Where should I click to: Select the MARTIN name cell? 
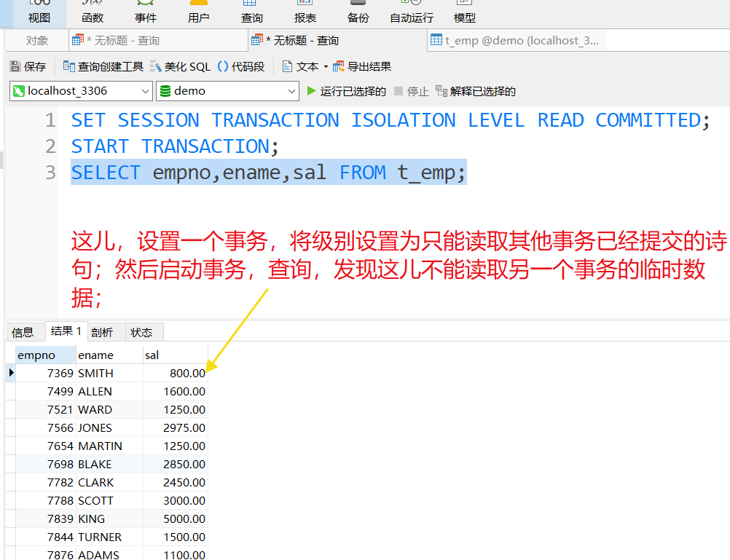pyautogui.click(x=109, y=446)
